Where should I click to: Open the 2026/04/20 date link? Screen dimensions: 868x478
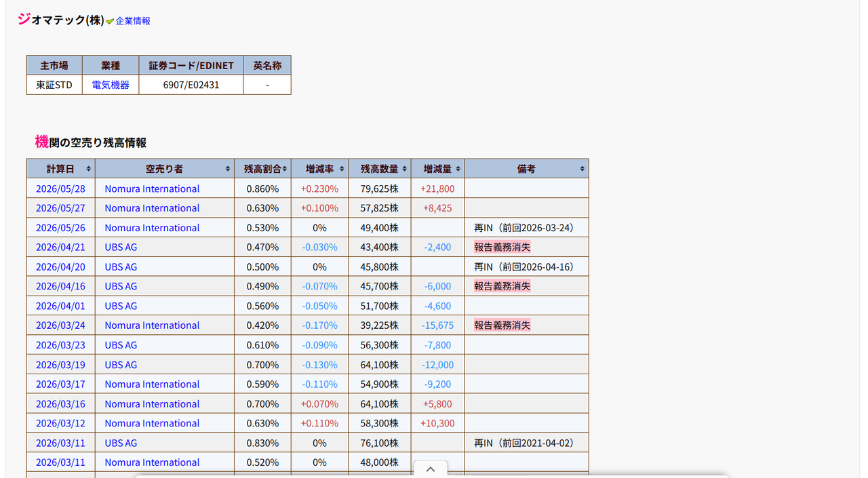point(60,267)
